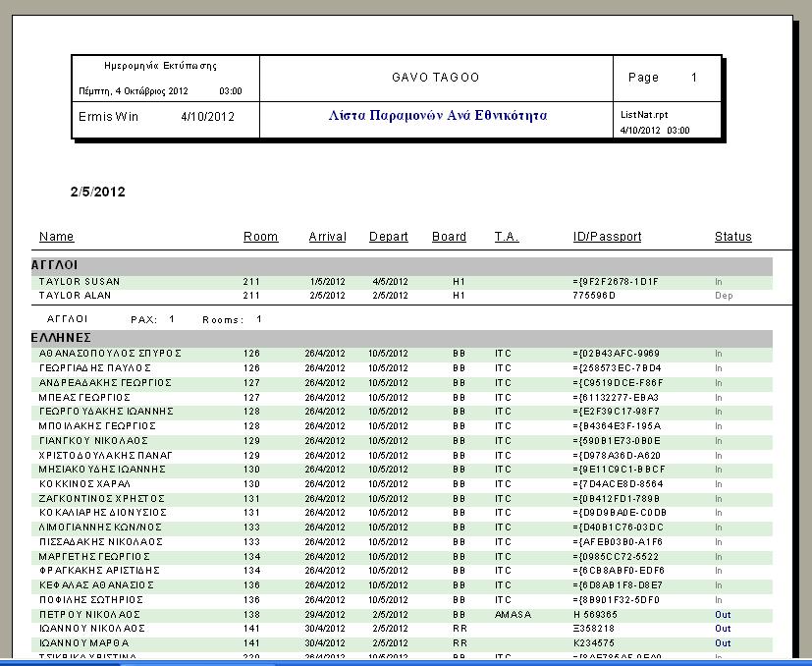Viewport: 812px width, 666px height.
Task: Click travel agent AMASA
Action: 514,615
